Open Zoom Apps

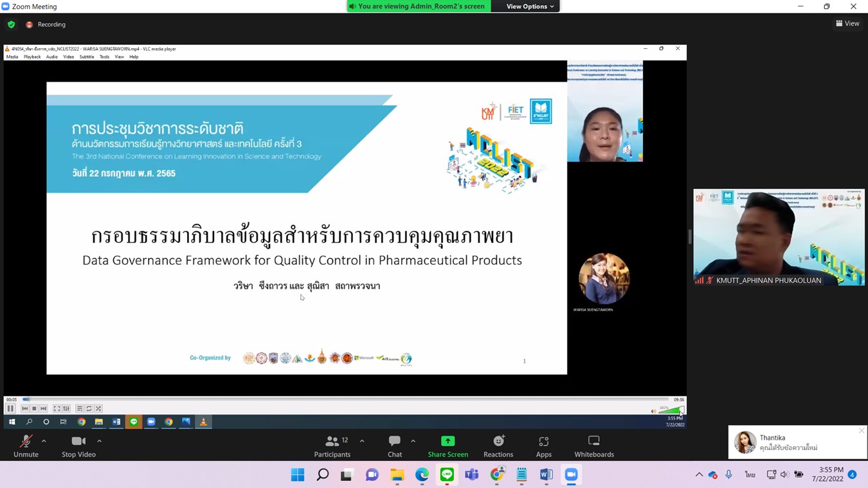coord(543,446)
